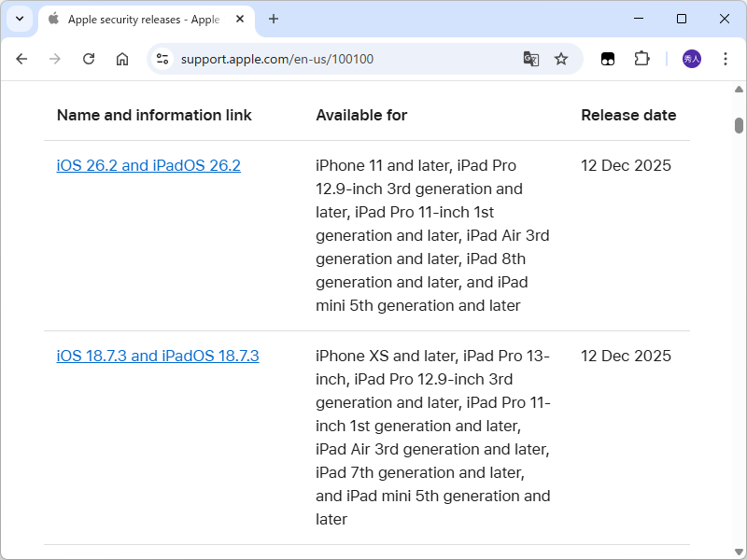
Task: Open the browser home page
Action: click(122, 58)
